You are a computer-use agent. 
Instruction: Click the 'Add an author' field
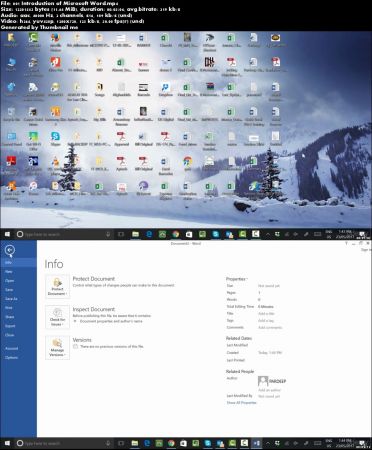click(269, 390)
